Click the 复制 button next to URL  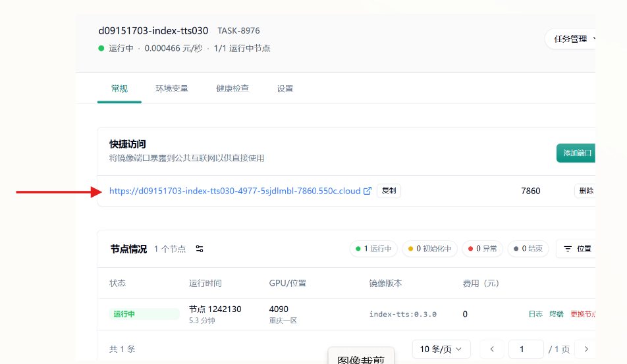389,191
